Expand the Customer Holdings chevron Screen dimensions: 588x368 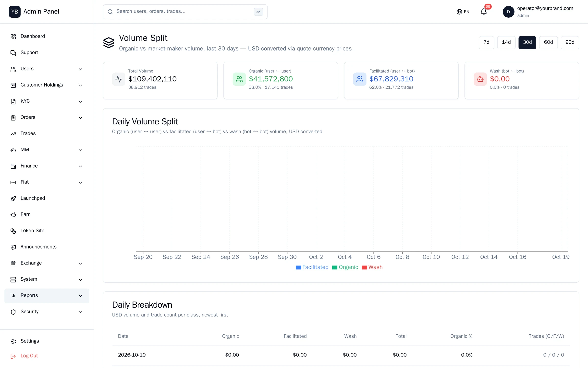[x=80, y=85]
